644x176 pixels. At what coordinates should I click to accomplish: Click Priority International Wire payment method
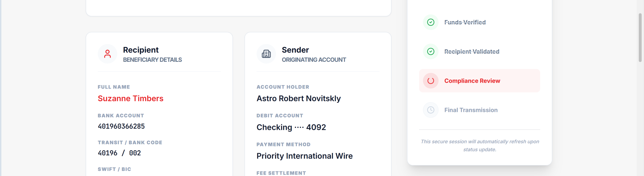pos(304,156)
